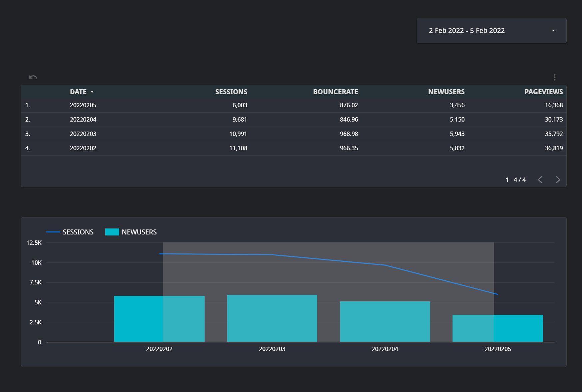Click the 20220205 x-axis label
Screen dimensions: 582x392
coord(497,349)
